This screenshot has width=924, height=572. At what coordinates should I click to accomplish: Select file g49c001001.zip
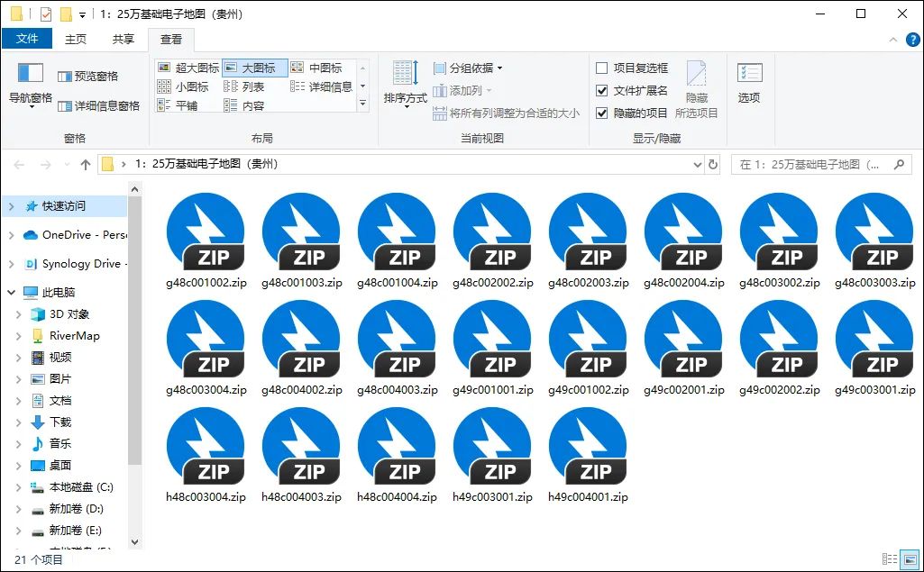coord(492,349)
